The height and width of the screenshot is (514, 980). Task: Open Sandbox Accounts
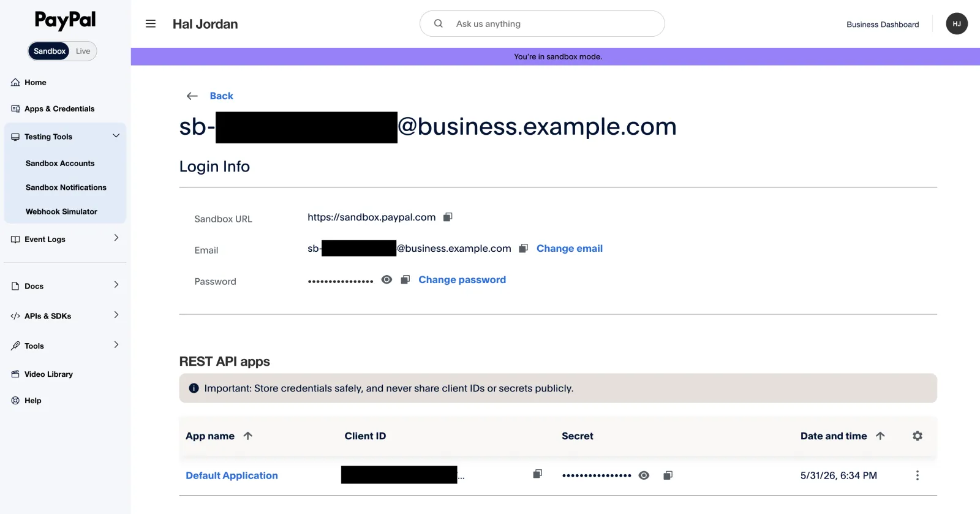pos(60,163)
